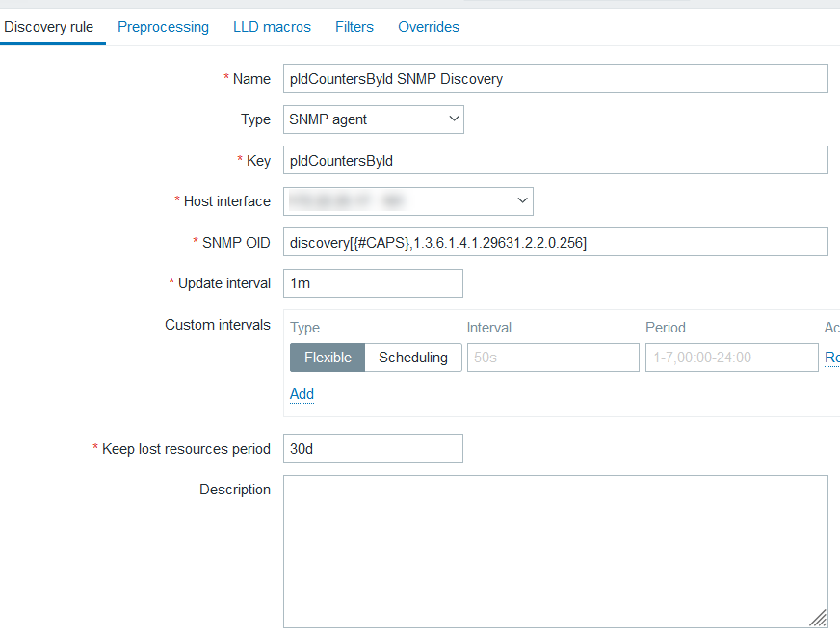Switch interval type to Scheduling

click(x=412, y=358)
